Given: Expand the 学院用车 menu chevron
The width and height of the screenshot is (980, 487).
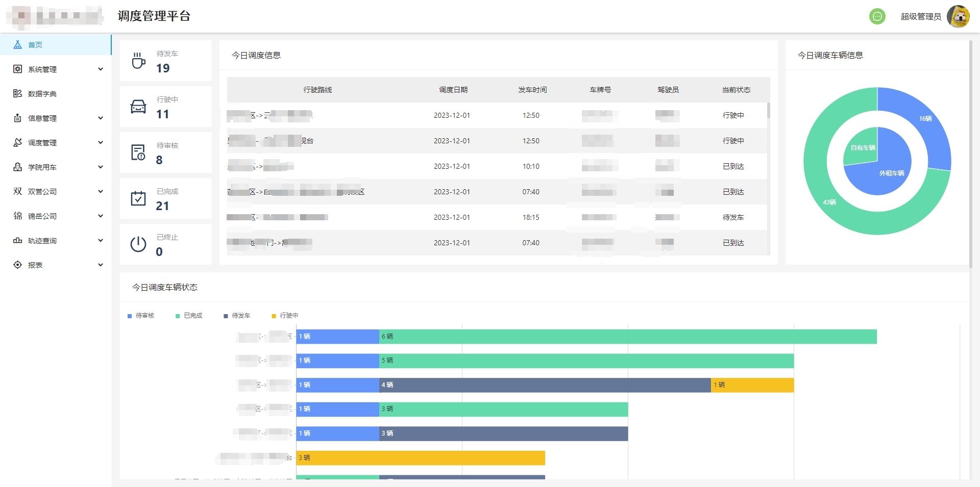Looking at the screenshot, I should pos(101,167).
